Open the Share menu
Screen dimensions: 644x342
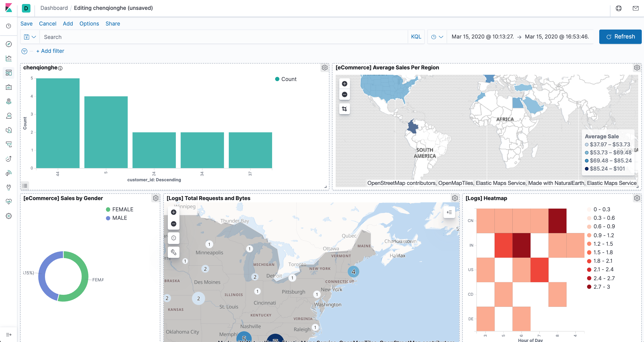(113, 24)
